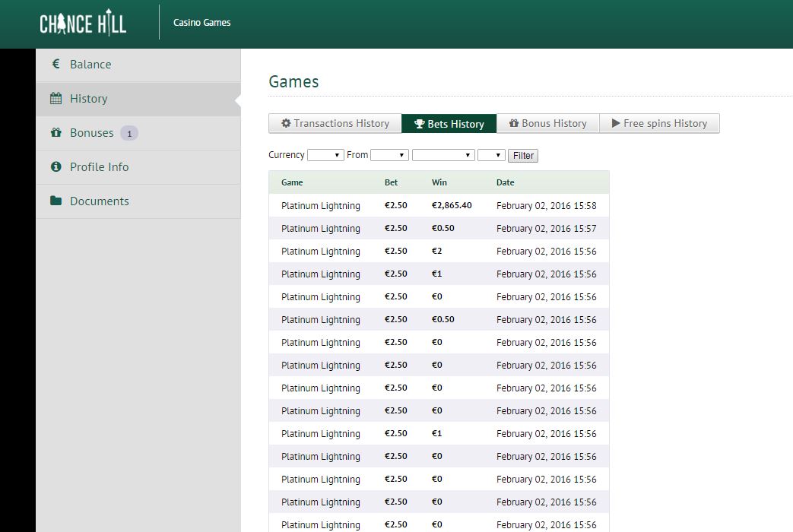Click the Bet column header
This screenshot has width=793, height=532.
[x=391, y=182]
